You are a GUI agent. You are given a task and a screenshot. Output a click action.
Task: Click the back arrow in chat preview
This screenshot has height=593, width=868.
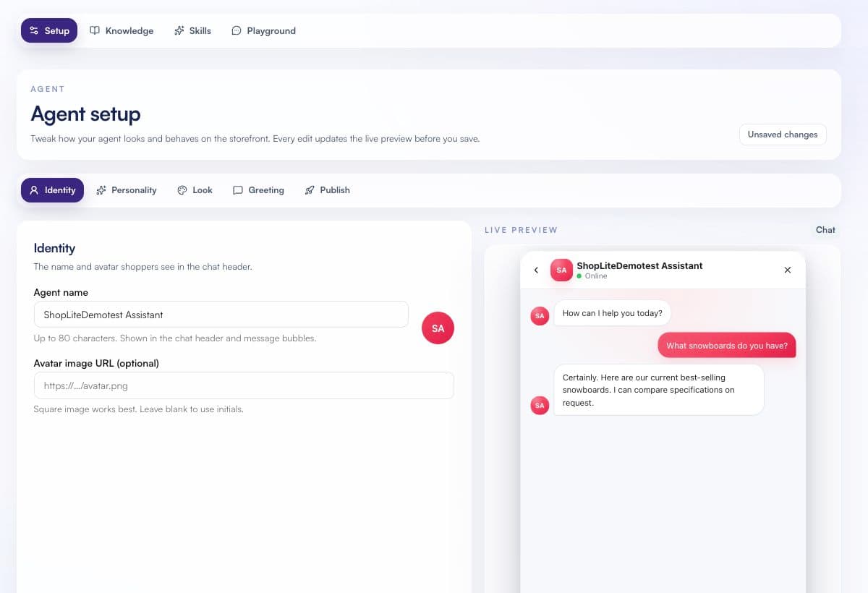[x=536, y=270]
